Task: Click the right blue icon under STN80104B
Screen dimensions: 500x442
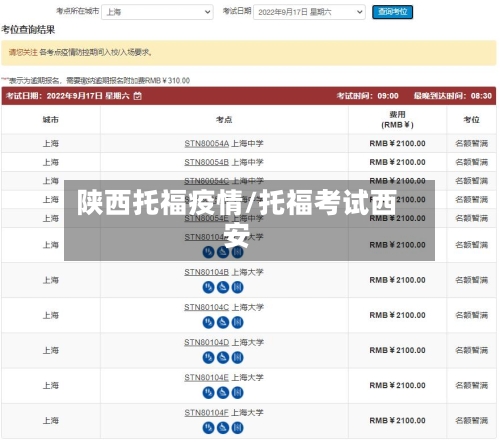Action: tap(237, 287)
